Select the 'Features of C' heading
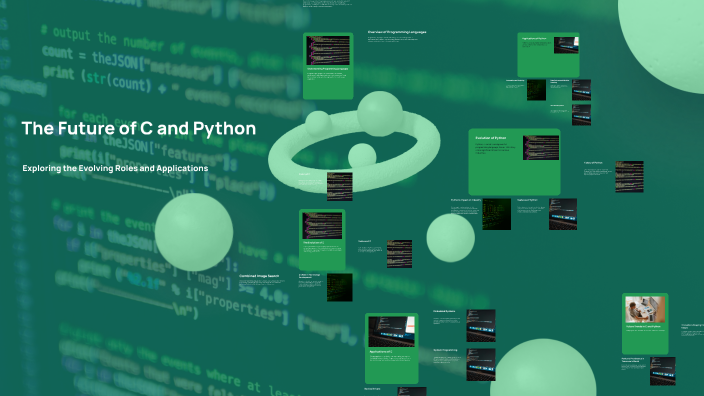The width and height of the screenshot is (704, 396). click(365, 242)
